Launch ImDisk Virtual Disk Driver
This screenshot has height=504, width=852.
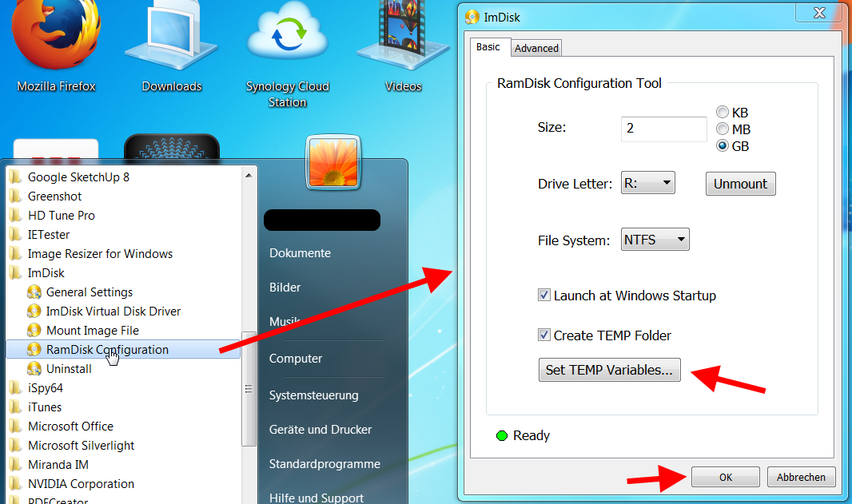(113, 312)
